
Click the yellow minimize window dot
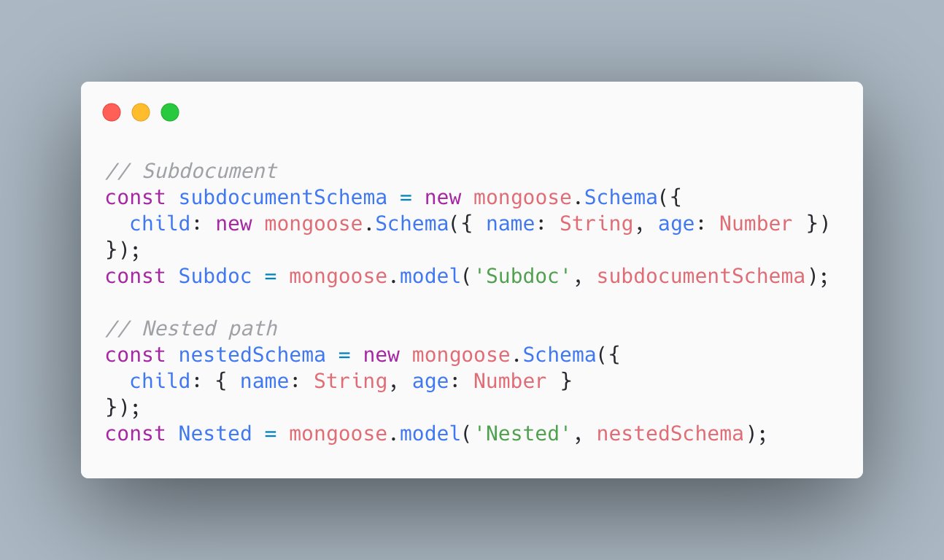coord(141,112)
